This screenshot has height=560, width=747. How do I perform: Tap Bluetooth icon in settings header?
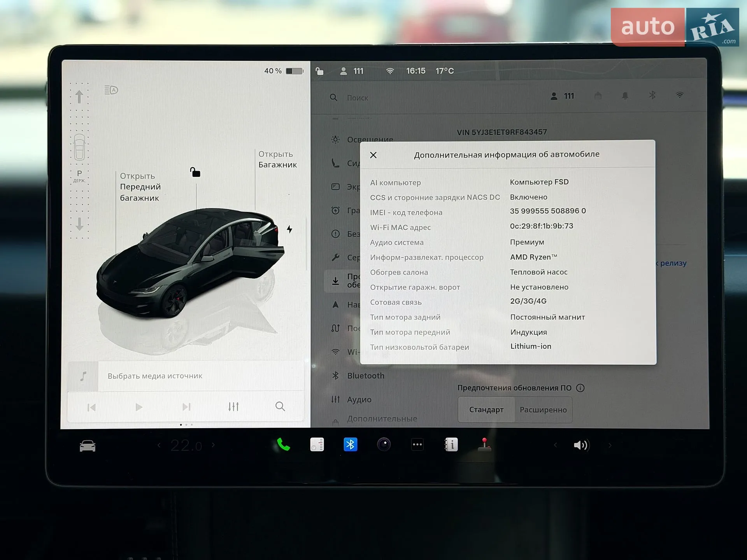[x=652, y=95]
